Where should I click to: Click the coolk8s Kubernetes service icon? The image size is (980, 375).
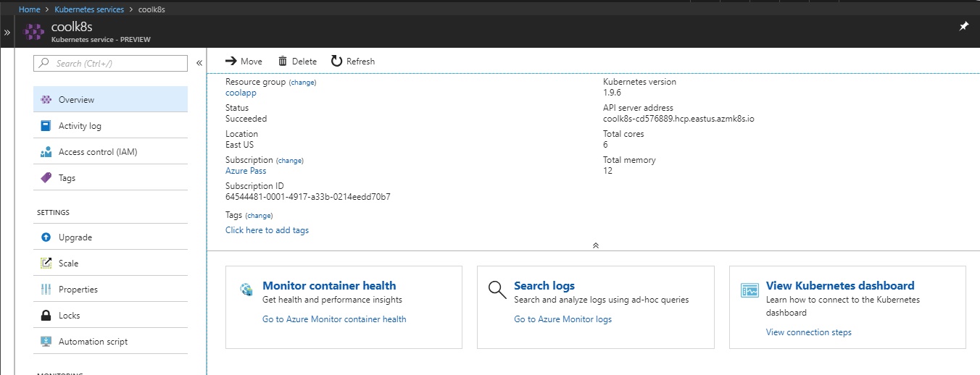click(x=34, y=33)
